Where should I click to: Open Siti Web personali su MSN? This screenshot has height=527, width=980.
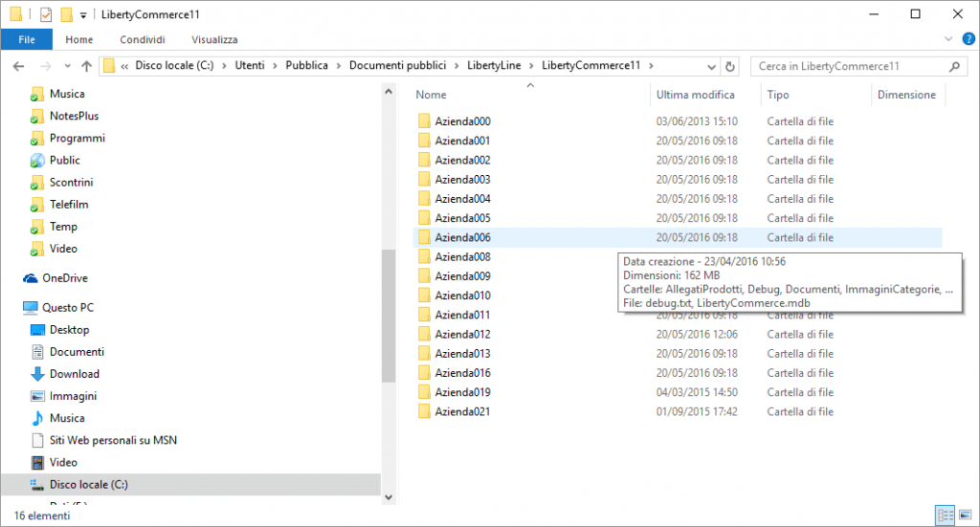coord(113,440)
